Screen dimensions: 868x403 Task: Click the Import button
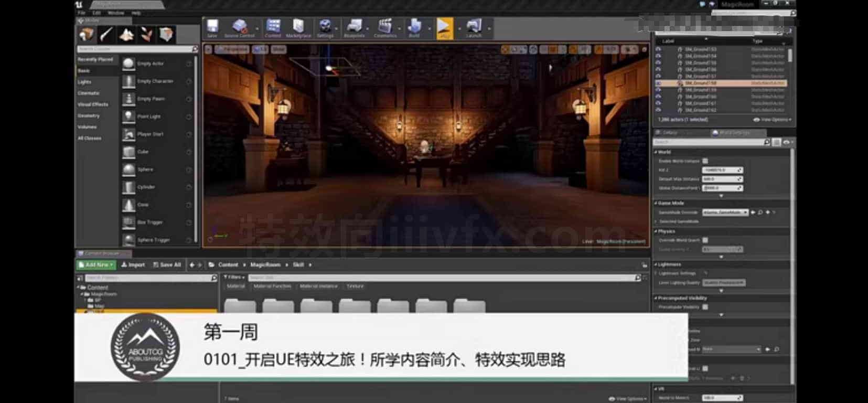[x=133, y=265]
